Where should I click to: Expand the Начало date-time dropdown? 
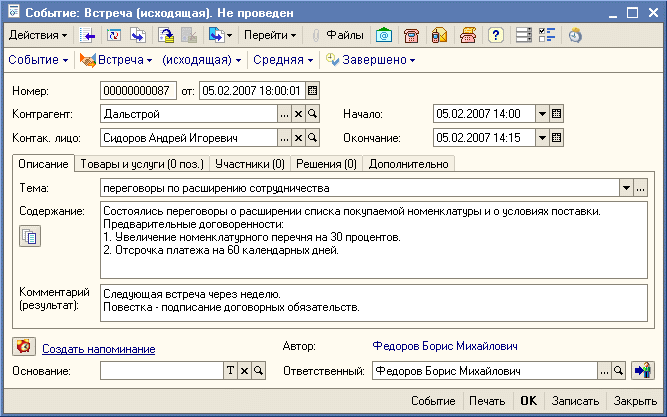(x=542, y=113)
